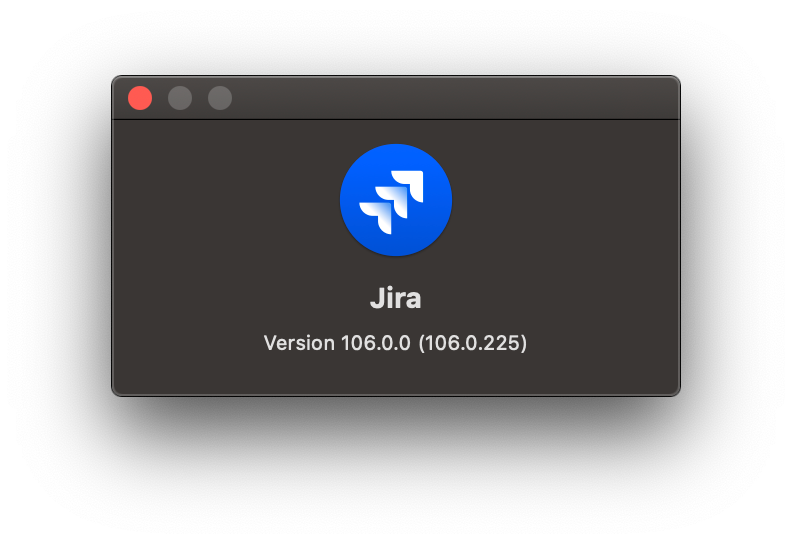Click the blue Jira app logo
Viewport: 792px width, 544px height.
click(395, 200)
